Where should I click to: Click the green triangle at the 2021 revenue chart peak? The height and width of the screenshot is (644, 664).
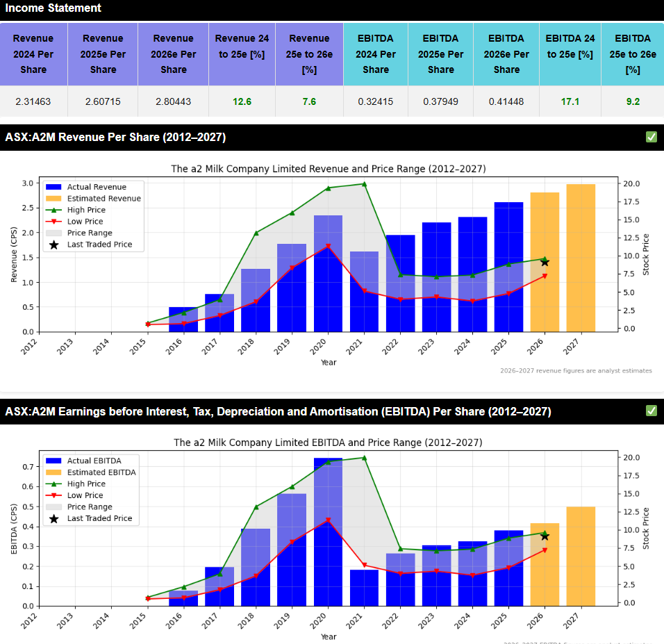364,184
